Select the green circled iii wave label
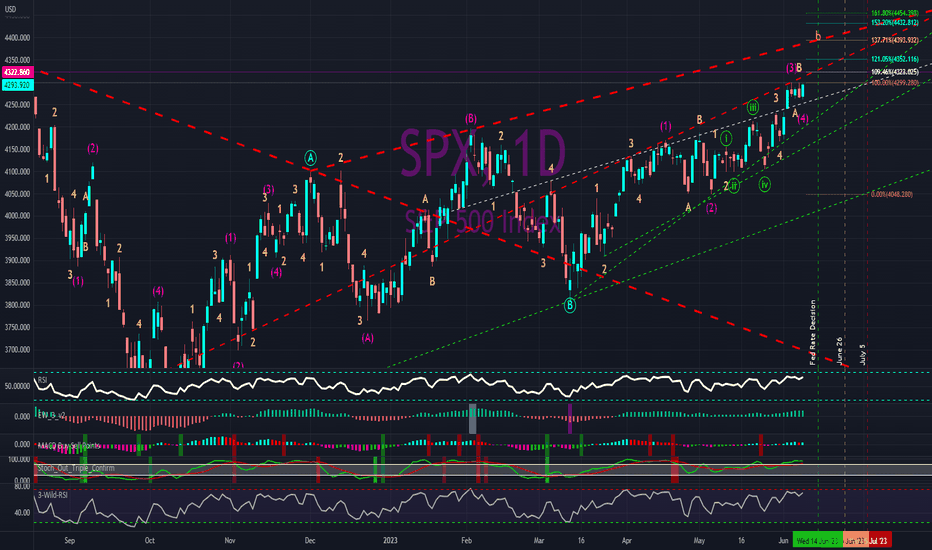The width and height of the screenshot is (932, 550). [752, 108]
